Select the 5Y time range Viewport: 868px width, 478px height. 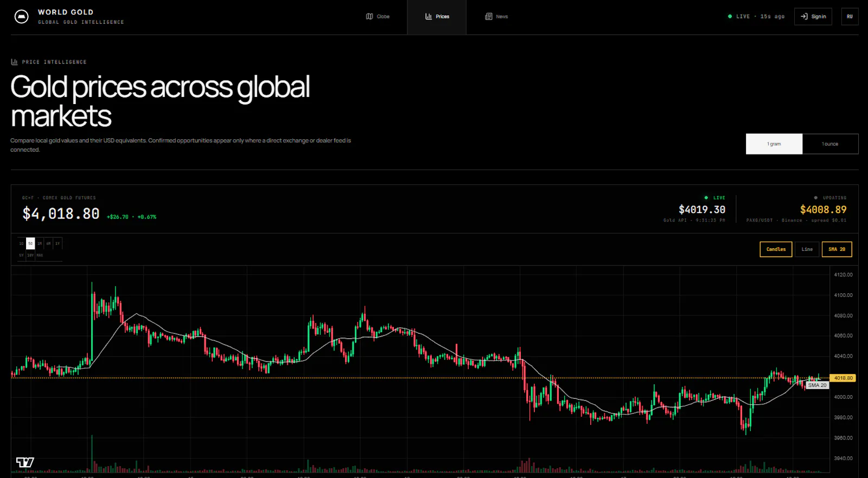pyautogui.click(x=22, y=255)
